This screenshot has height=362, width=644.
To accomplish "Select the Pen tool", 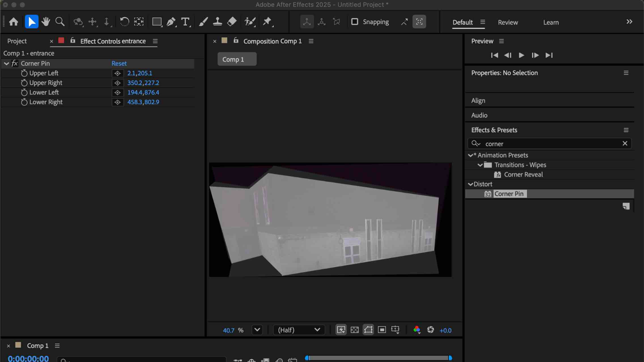I will pyautogui.click(x=171, y=21).
